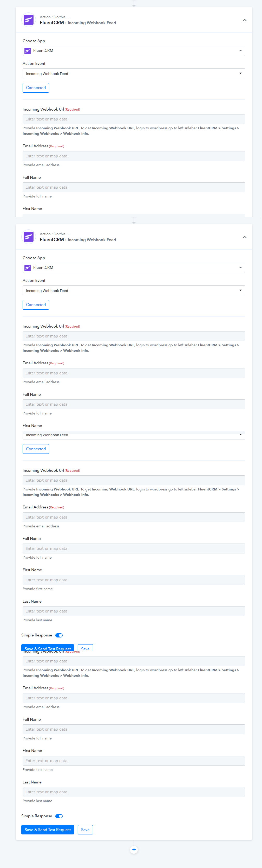The width and height of the screenshot is (262, 868).
Task: Open first Action Event Incoming Webhook Feed dropdown
Action: [134, 73]
